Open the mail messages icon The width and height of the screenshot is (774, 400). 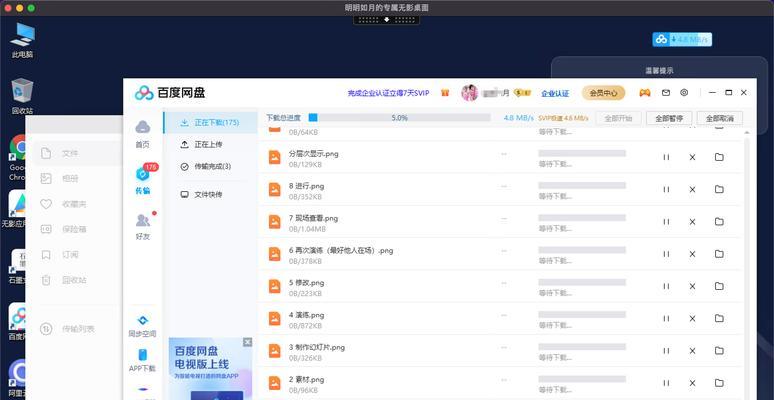point(666,92)
